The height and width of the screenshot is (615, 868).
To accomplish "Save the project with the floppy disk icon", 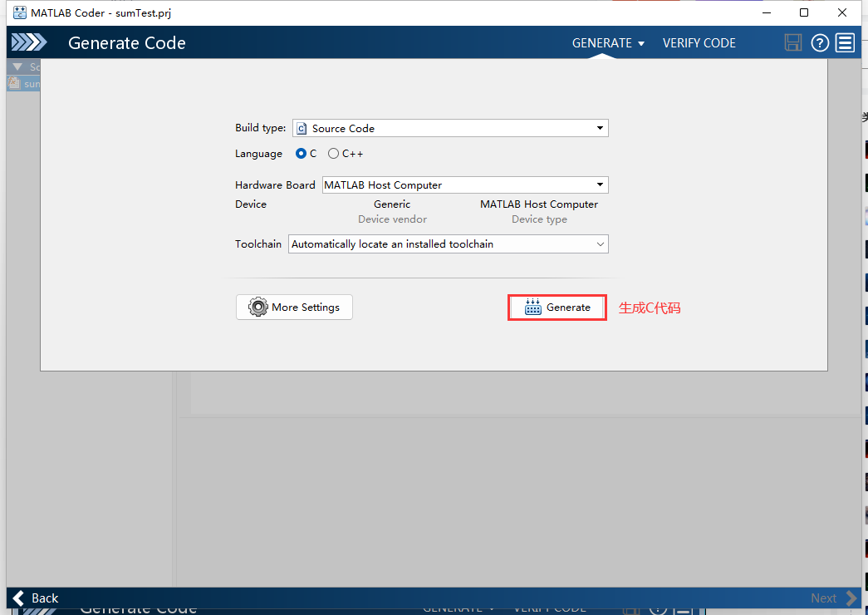I will click(x=792, y=42).
